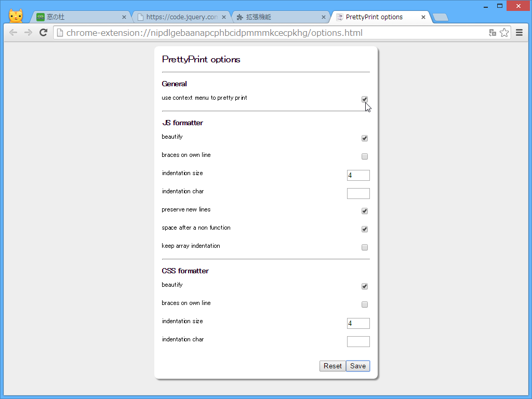
Task: Click the translate icon in address bar
Action: pyautogui.click(x=493, y=33)
